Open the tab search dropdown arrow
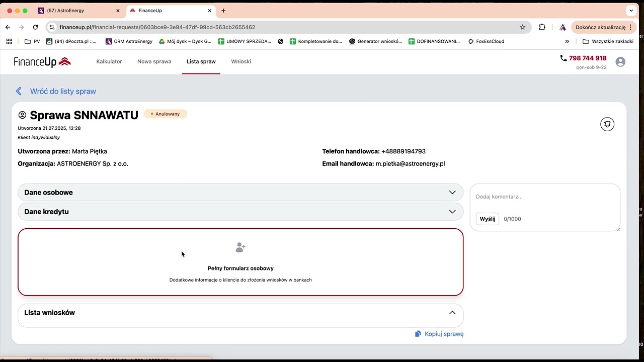The width and height of the screenshot is (644, 362). pos(631,11)
